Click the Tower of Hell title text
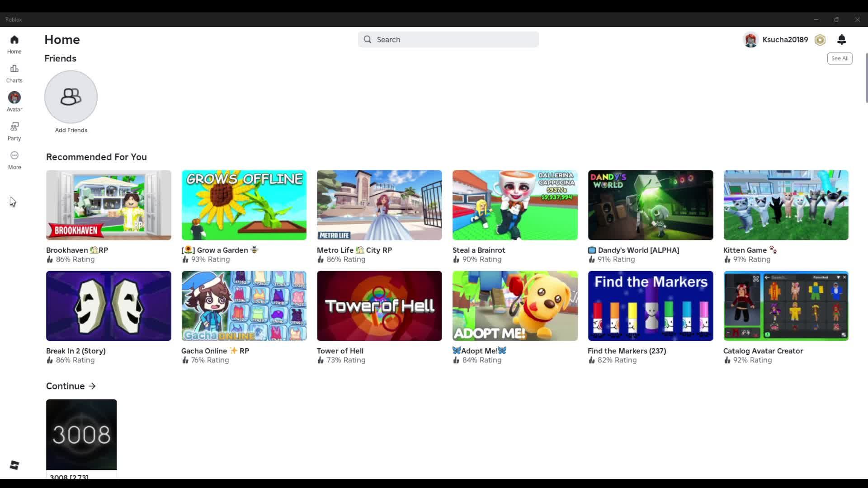 340,351
